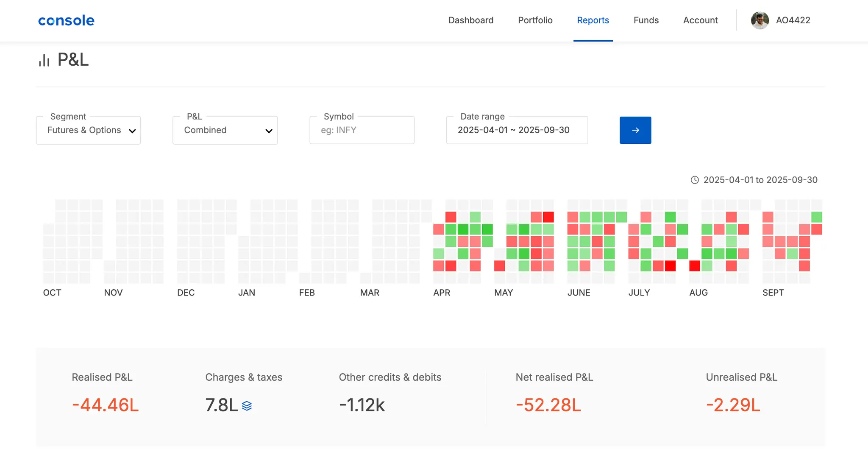Click the user profile avatar
The width and height of the screenshot is (868, 455).
click(x=759, y=20)
